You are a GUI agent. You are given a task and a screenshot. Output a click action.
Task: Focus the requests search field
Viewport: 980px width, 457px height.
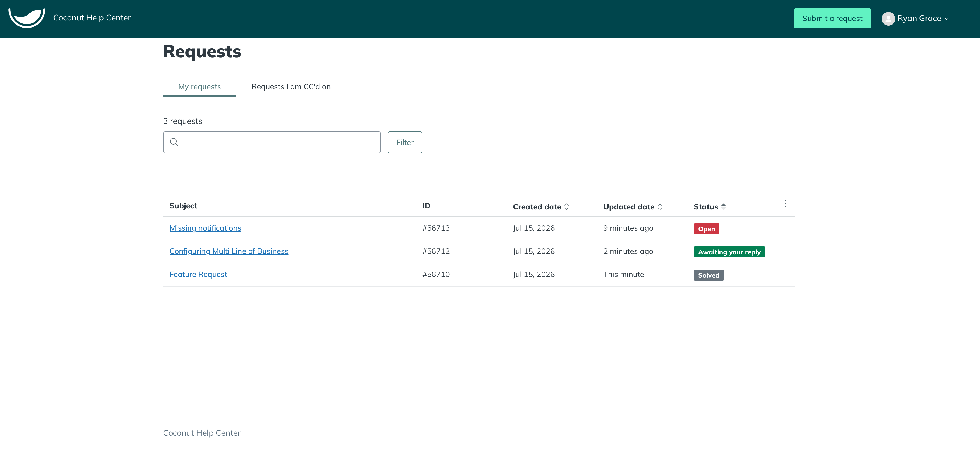[x=272, y=142]
